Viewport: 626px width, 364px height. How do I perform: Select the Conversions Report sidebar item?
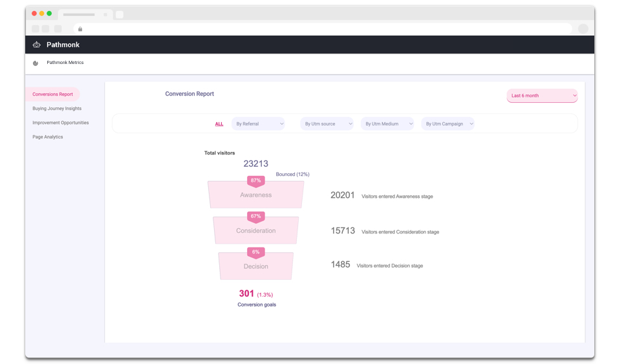(52, 94)
